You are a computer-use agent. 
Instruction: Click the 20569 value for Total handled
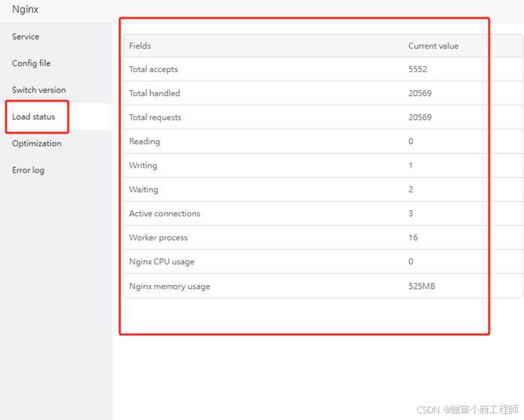point(420,93)
